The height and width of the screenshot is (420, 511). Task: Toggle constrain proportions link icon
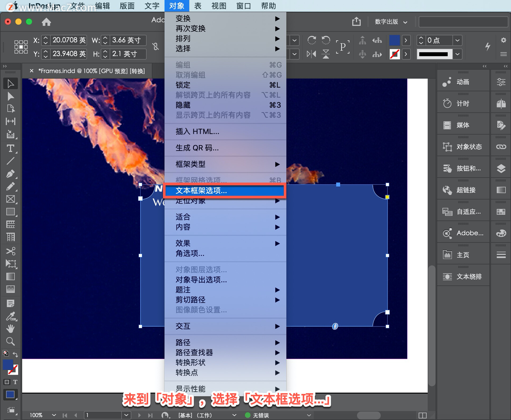pyautogui.click(x=156, y=47)
